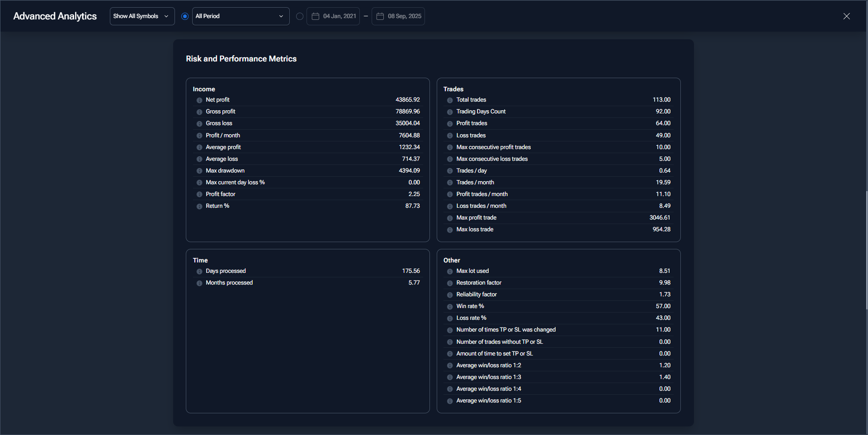Click info icon beside Average win/loss ratio 1:5
868x435 pixels.
(x=450, y=401)
